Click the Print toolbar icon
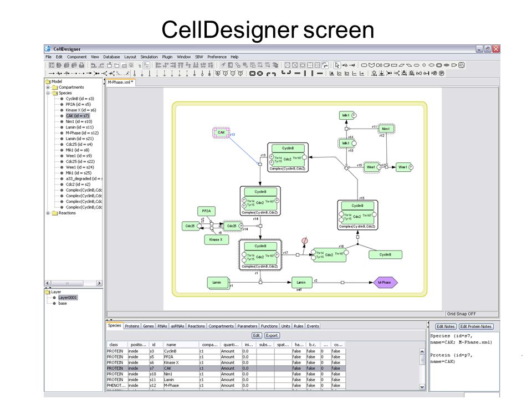The height and width of the screenshot is (399, 532). point(82,65)
